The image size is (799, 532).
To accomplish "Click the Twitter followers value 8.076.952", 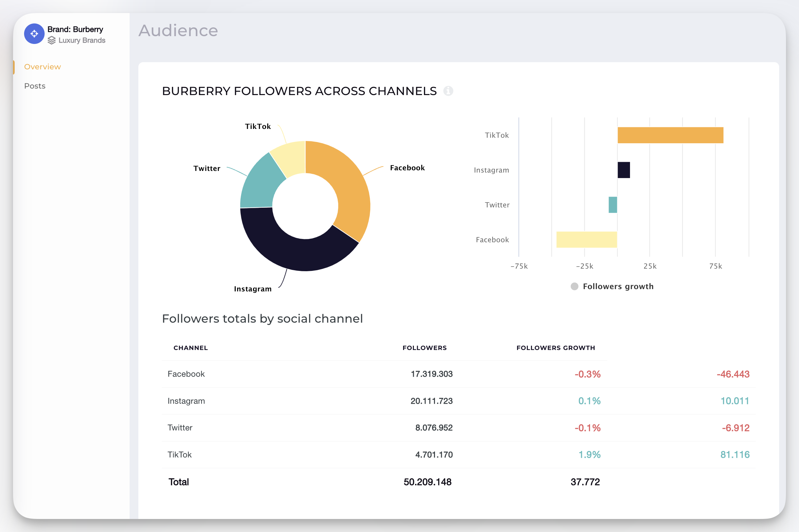I will click(x=434, y=427).
